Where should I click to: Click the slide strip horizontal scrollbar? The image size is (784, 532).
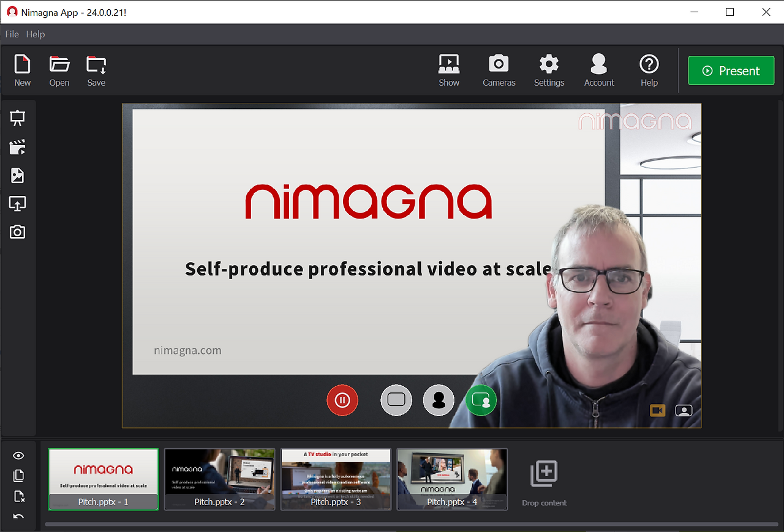[x=412, y=524]
